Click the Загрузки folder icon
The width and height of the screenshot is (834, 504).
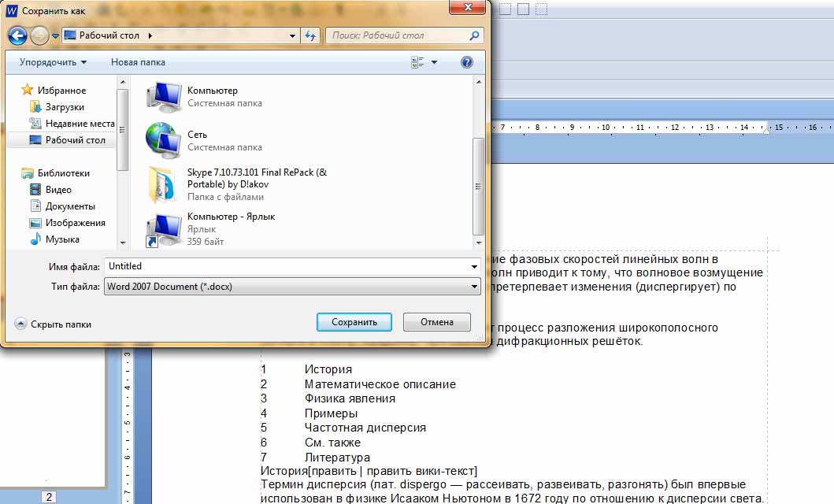point(35,106)
